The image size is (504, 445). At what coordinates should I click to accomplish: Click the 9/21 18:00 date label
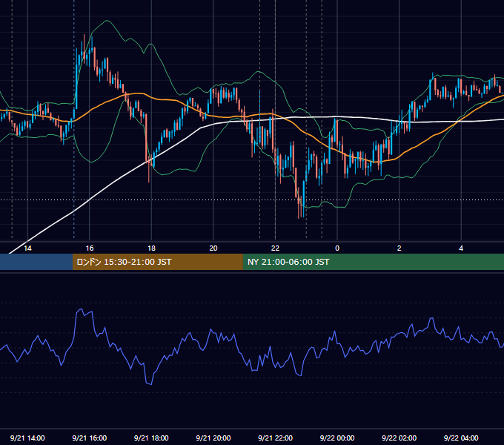[x=151, y=438]
